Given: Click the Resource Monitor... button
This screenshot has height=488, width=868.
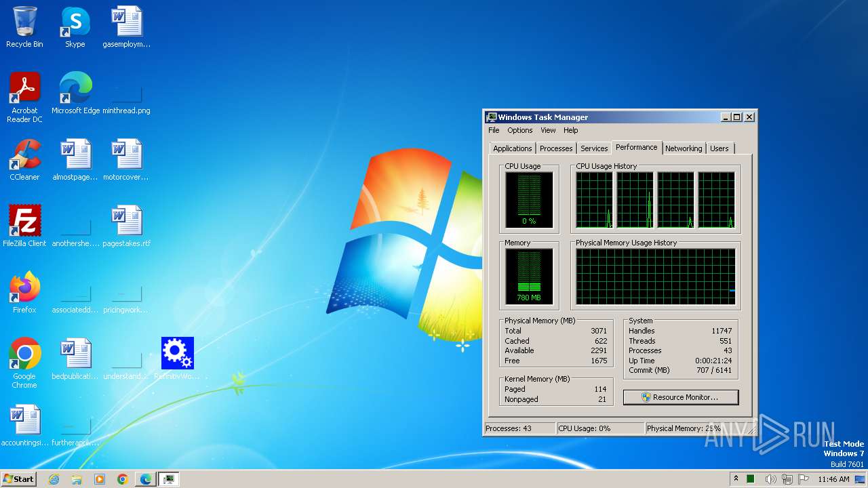Looking at the screenshot, I should click(681, 397).
